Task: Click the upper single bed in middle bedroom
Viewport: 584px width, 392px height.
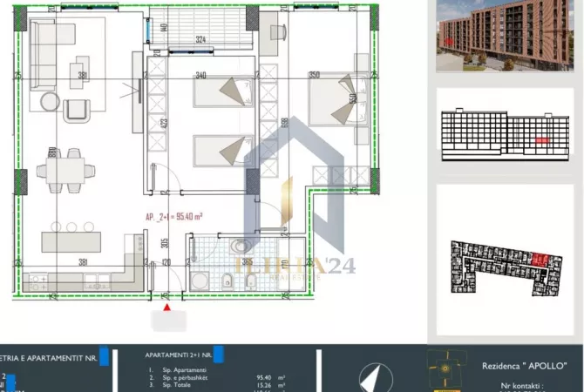Action: click(x=220, y=91)
